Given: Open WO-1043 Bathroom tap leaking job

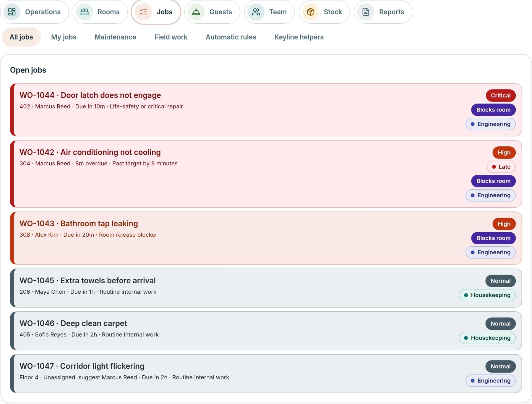Looking at the screenshot, I should coord(266,238).
